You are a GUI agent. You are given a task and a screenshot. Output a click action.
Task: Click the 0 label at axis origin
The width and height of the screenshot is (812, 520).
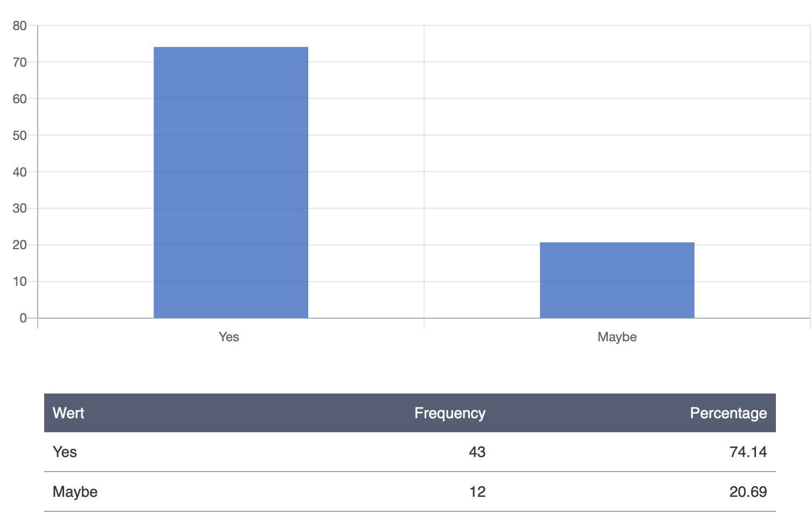coord(23,318)
